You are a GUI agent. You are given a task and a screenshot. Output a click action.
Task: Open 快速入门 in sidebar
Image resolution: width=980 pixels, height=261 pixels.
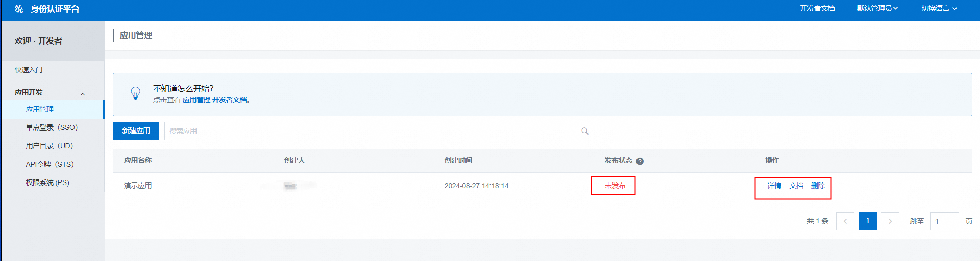point(29,70)
